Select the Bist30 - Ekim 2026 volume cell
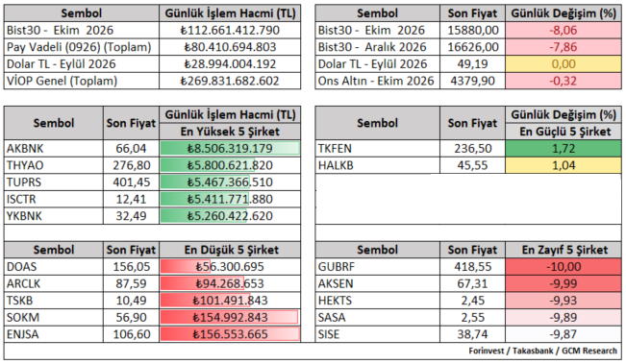 pyautogui.click(x=230, y=31)
